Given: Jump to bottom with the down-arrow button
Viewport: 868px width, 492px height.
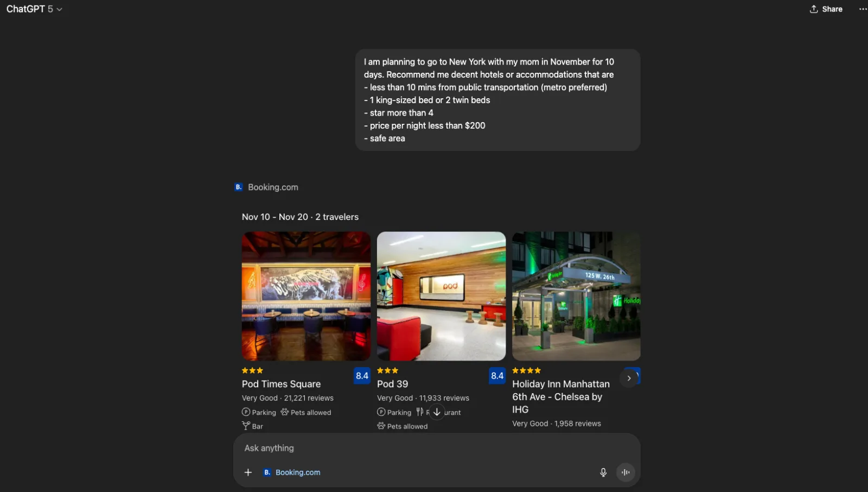Looking at the screenshot, I should pyautogui.click(x=437, y=412).
